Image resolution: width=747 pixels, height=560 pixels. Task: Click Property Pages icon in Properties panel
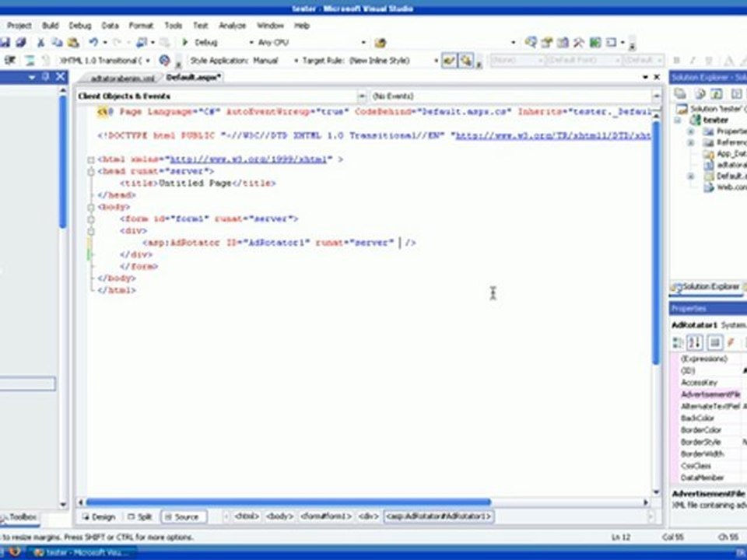pos(714,342)
